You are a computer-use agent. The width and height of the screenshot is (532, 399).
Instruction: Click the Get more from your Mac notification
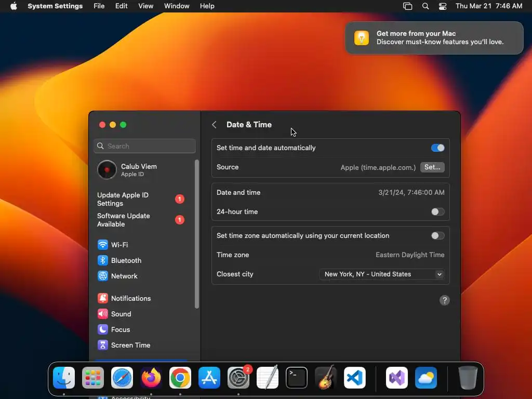434,37
